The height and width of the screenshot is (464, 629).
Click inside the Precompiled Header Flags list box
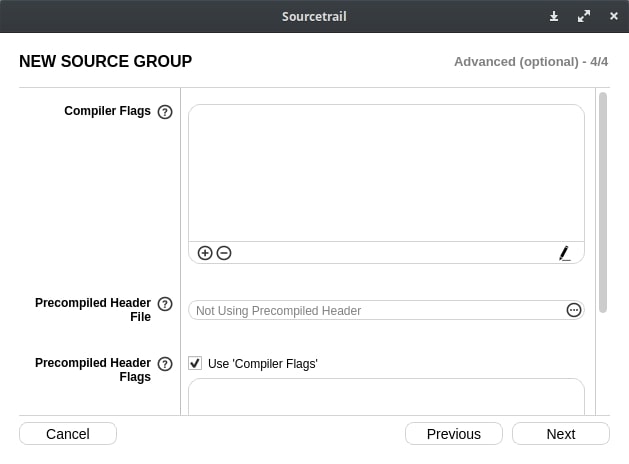(386, 397)
